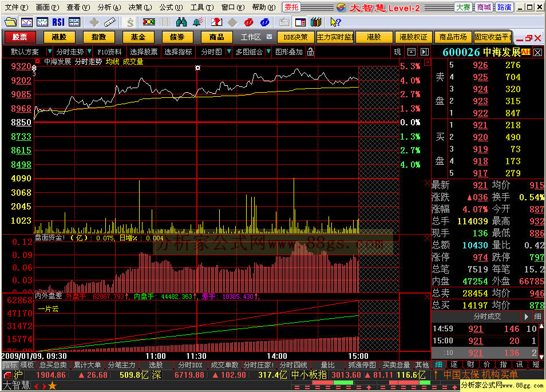Viewport: 546px width, 392px height.
Task: Click the AH badge next to 中海发展
Action: (x=526, y=52)
